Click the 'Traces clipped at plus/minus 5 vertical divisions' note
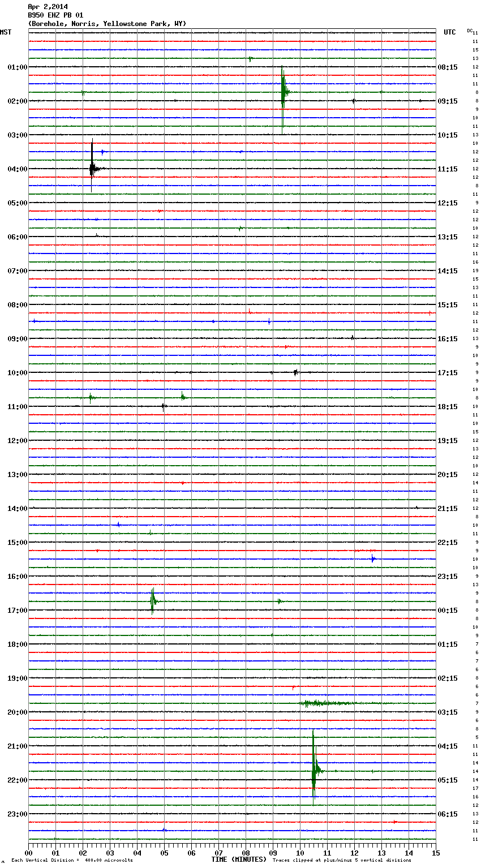Screen dimensions: 481x868 [x=342, y=861]
